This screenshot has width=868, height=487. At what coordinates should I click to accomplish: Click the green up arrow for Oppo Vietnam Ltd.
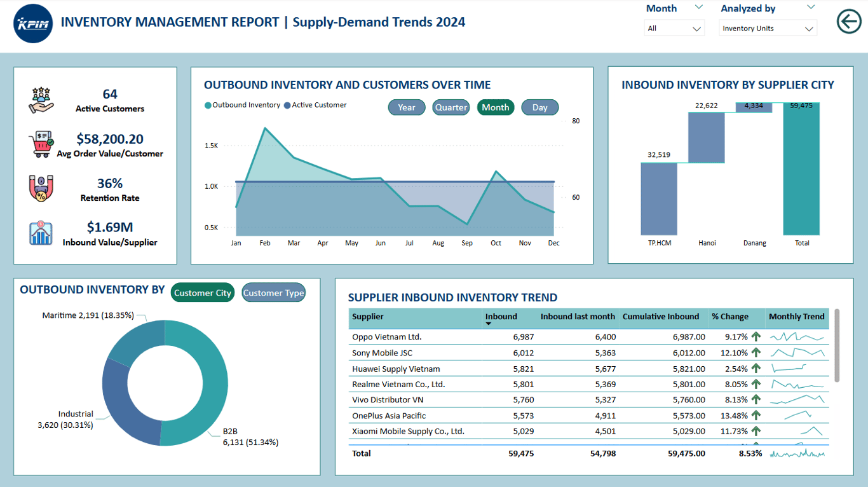tap(756, 336)
